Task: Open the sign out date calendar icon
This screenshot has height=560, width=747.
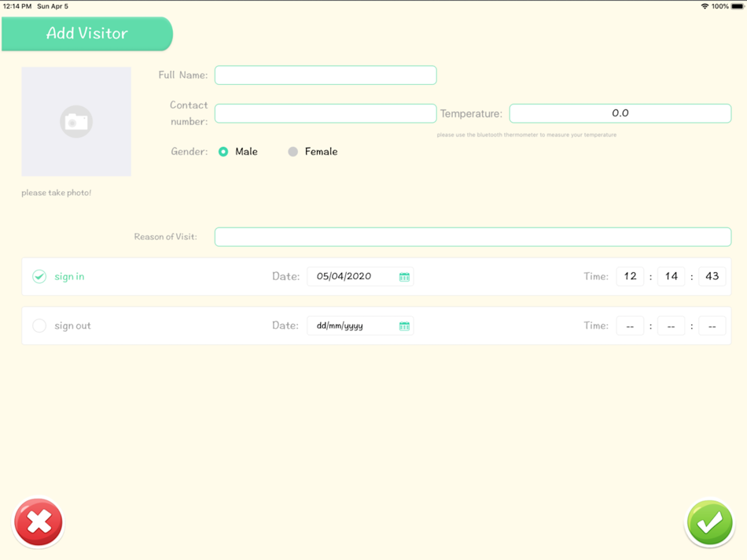Action: pos(404,326)
